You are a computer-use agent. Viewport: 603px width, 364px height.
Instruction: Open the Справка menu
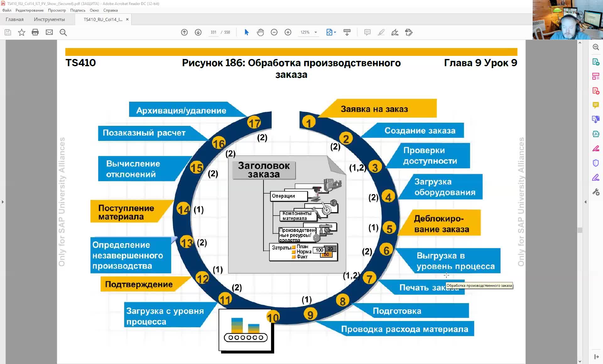(110, 10)
